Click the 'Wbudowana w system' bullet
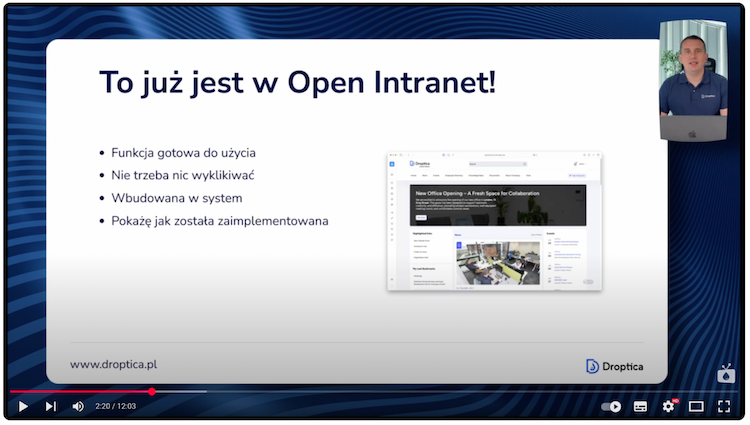The width and height of the screenshot is (750, 425). [x=176, y=198]
